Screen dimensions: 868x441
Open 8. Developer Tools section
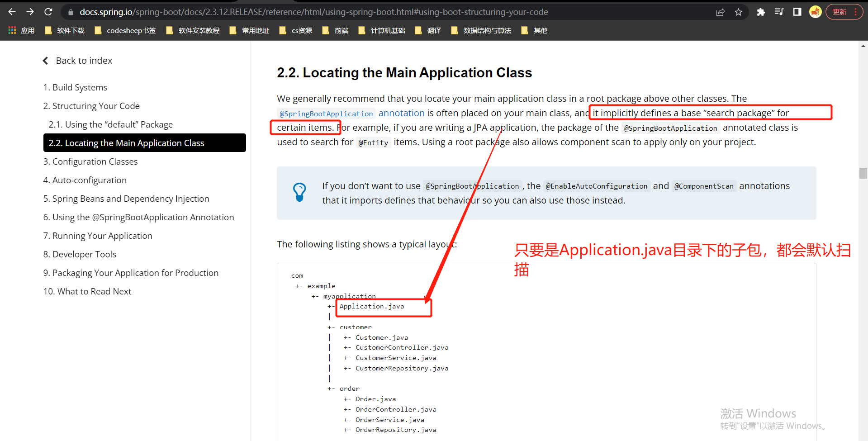click(80, 254)
